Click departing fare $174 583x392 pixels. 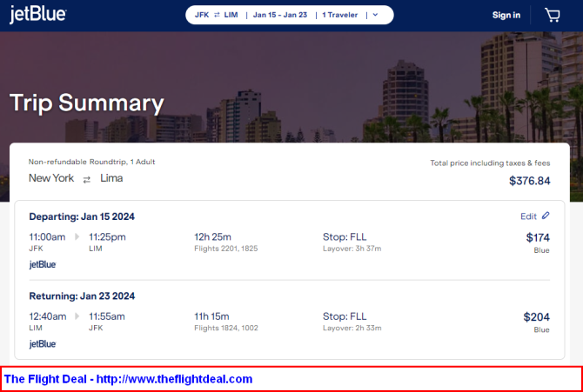point(538,237)
